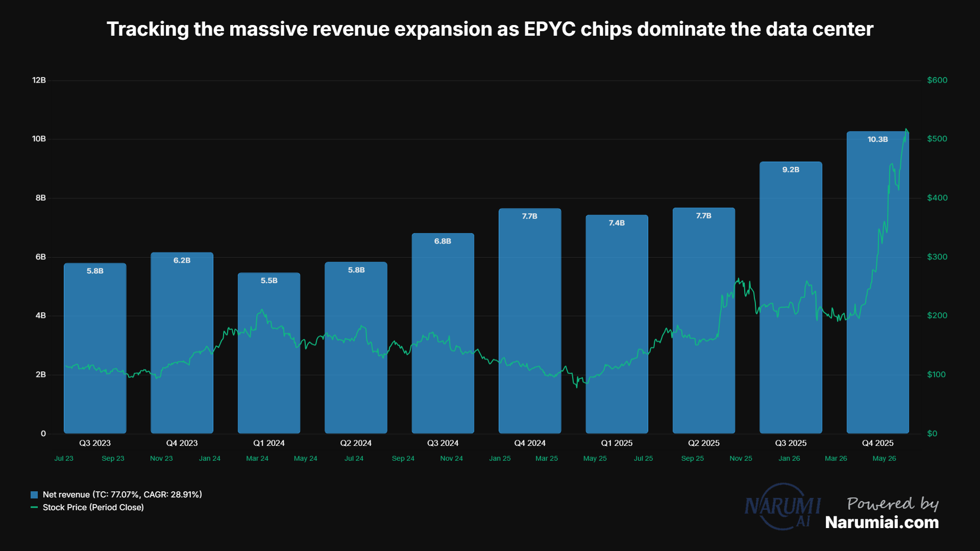
Task: Click the May 26 date tick
Action: coord(885,459)
